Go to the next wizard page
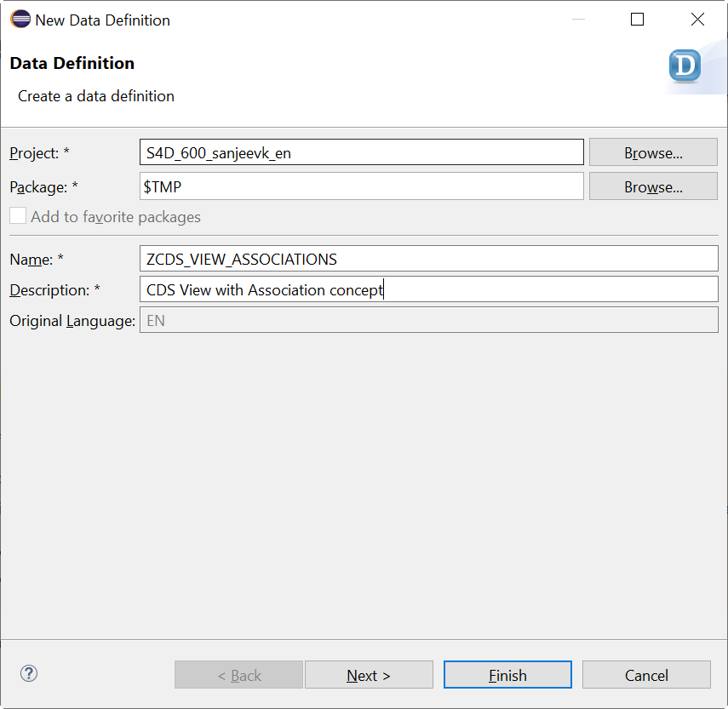 [369, 675]
